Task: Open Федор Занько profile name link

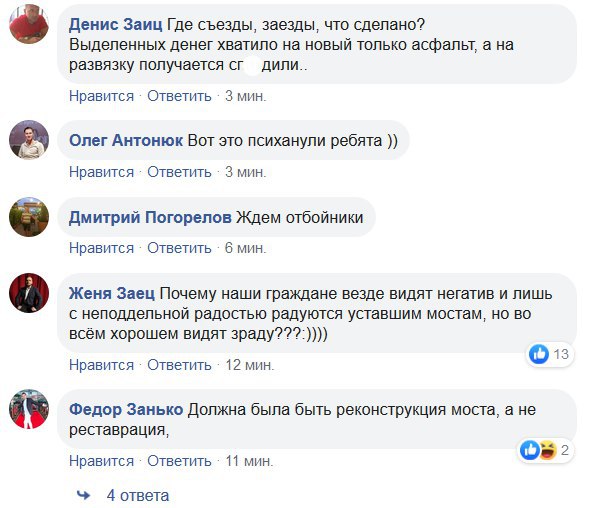Action: [126, 410]
